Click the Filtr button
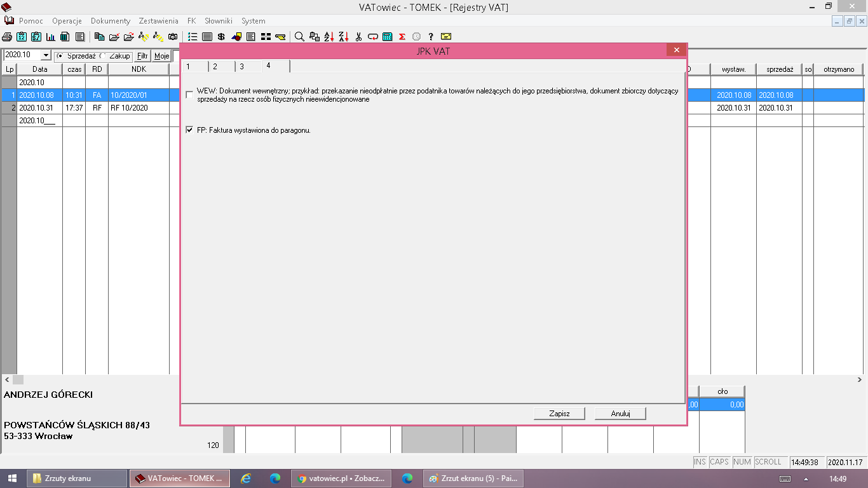Viewport: 868px width, 488px height. pyautogui.click(x=142, y=56)
